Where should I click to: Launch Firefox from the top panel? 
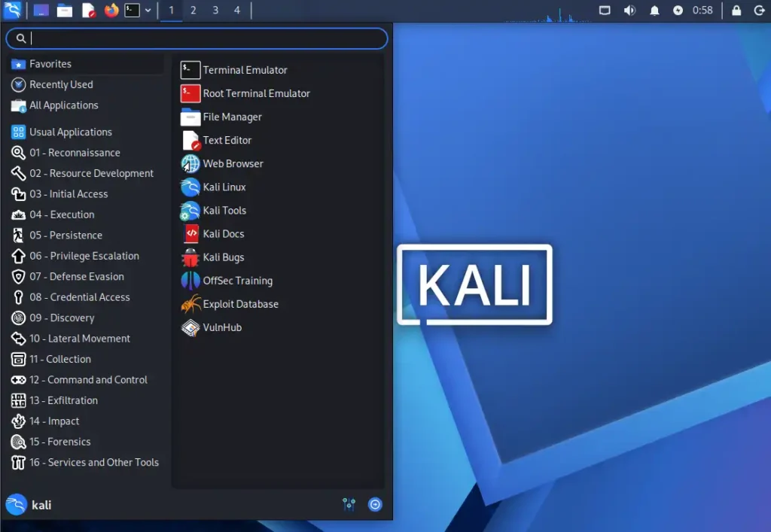(111, 10)
